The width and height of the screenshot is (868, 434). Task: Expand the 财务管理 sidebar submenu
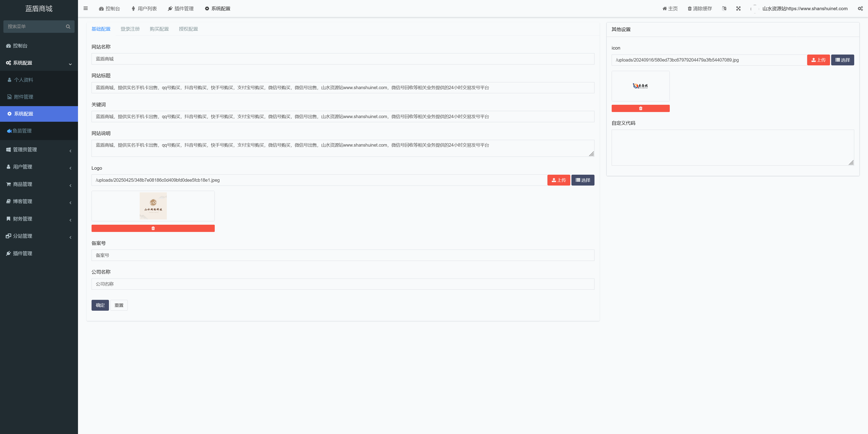pyautogui.click(x=70, y=220)
